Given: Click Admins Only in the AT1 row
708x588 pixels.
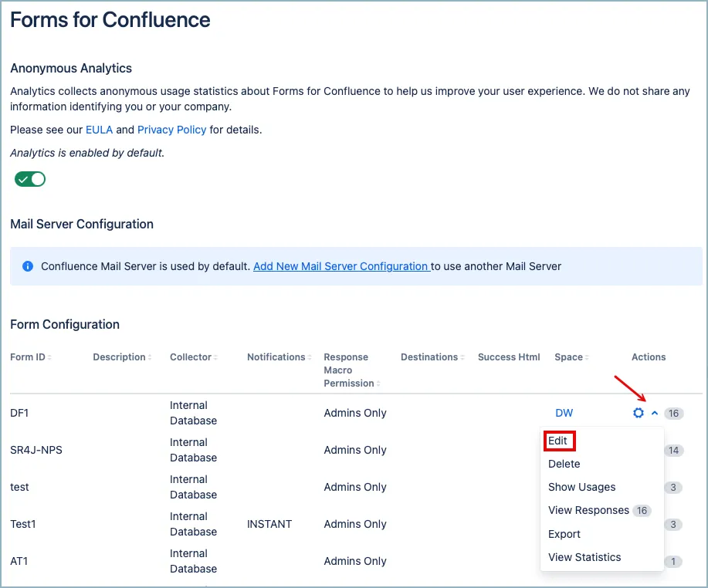Looking at the screenshot, I should tap(355, 561).
